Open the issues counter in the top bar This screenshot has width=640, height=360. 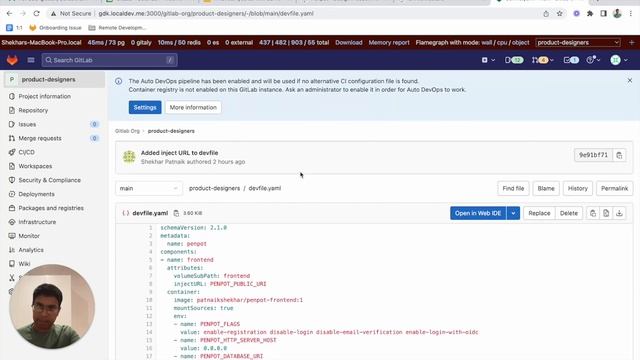(514, 60)
